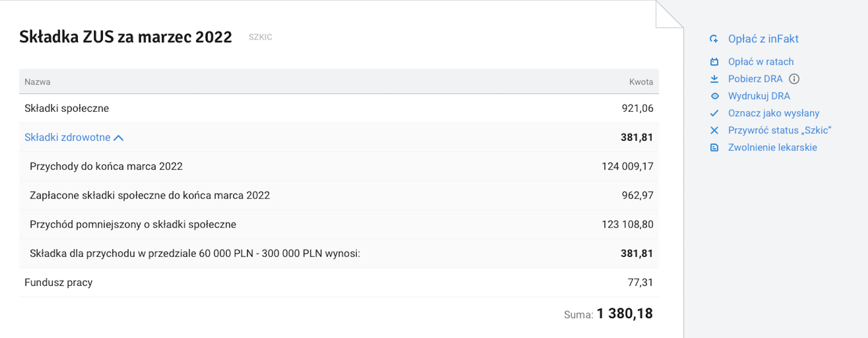Download via the Pobierz DRA link

pyautogui.click(x=755, y=79)
